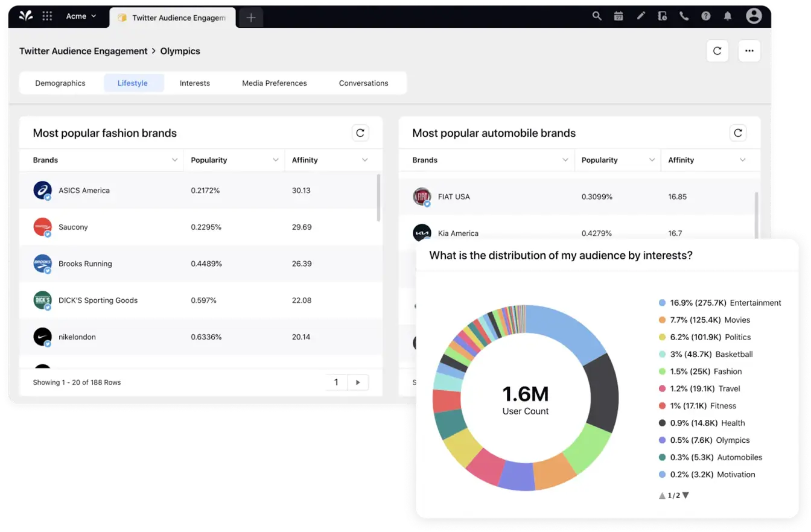Open your profile avatar menu
The width and height of the screenshot is (811, 532).
(754, 16)
